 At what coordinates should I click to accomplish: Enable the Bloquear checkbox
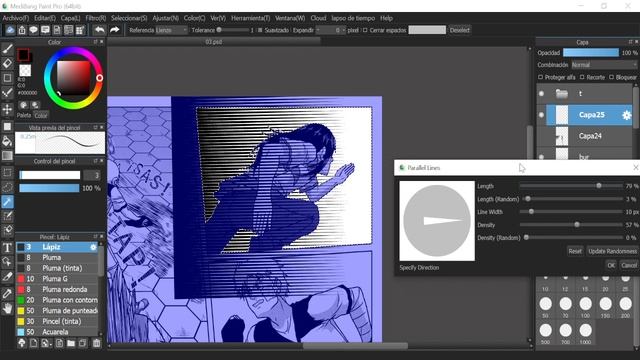click(x=611, y=77)
